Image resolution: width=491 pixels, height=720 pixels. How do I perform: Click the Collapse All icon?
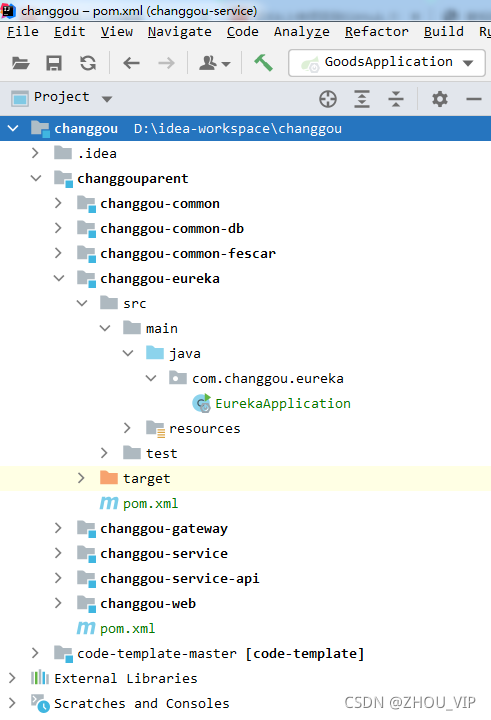395,99
